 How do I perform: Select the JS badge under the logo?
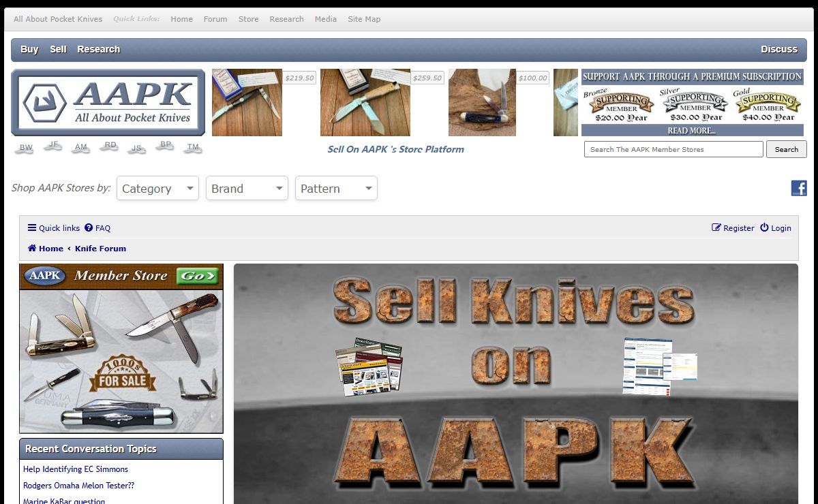[136, 148]
